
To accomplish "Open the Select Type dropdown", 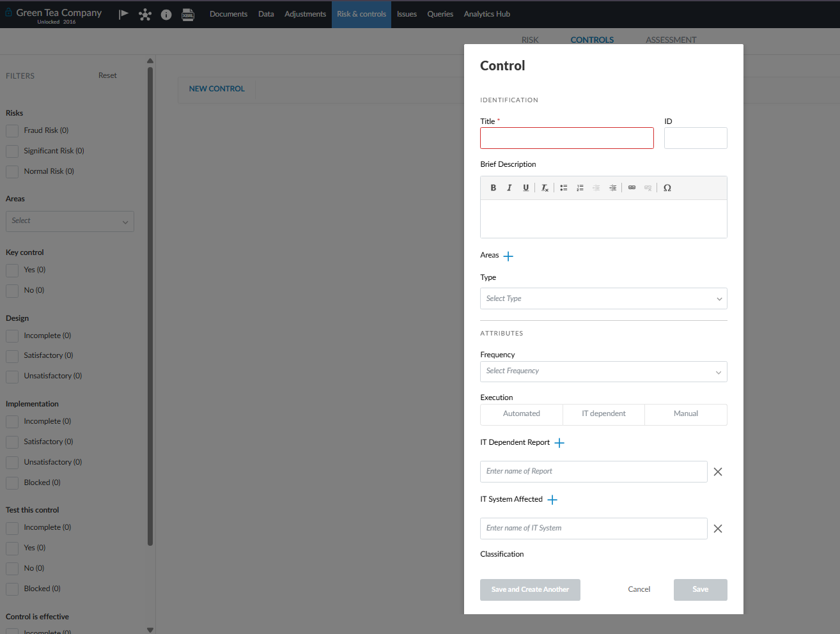I will click(x=603, y=298).
